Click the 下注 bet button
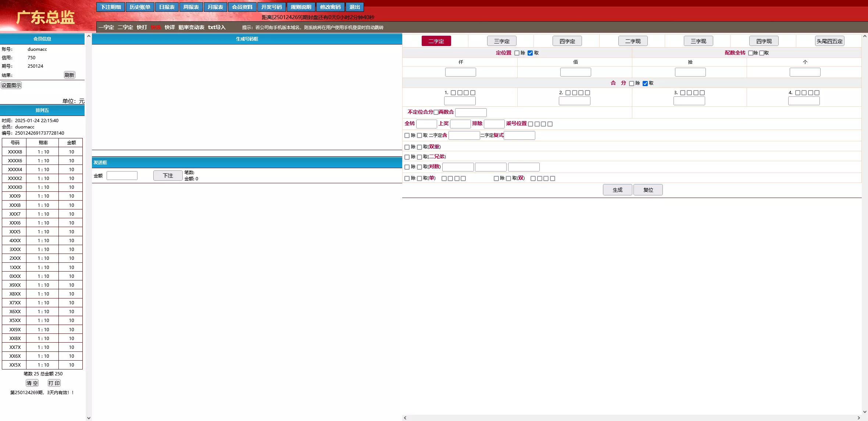868x421 pixels. pyautogui.click(x=168, y=176)
